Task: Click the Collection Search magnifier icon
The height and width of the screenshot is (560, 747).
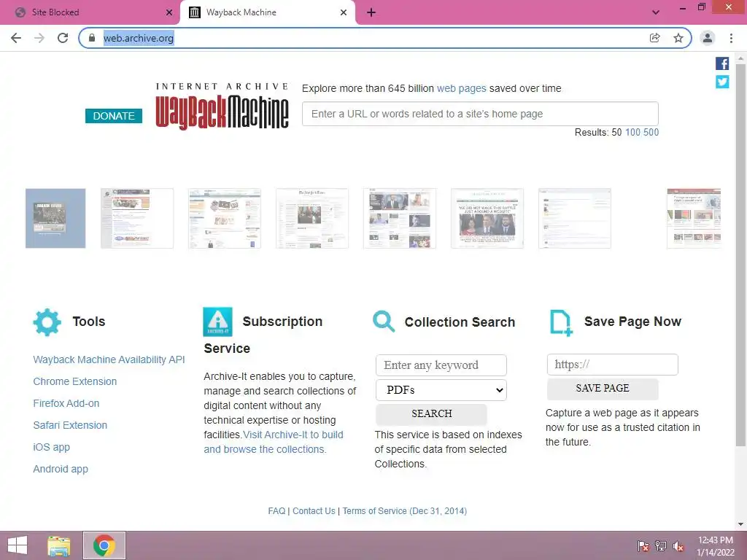Action: (384, 322)
